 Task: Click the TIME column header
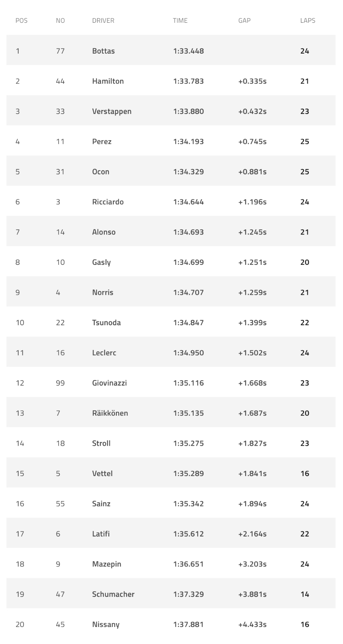click(x=180, y=21)
